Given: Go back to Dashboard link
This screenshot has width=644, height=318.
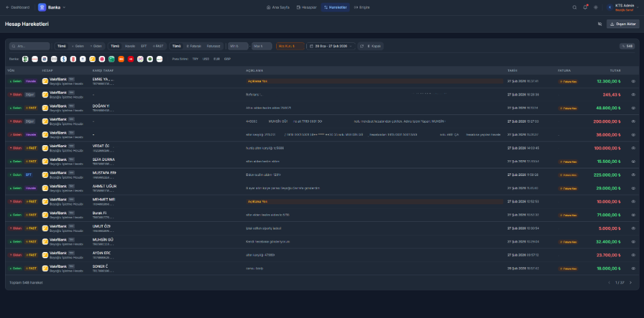Looking at the screenshot, I should point(18,8).
